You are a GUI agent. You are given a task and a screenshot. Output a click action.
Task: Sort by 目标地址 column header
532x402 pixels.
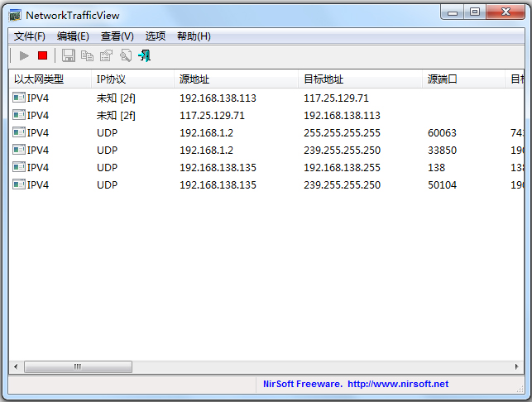[361, 79]
